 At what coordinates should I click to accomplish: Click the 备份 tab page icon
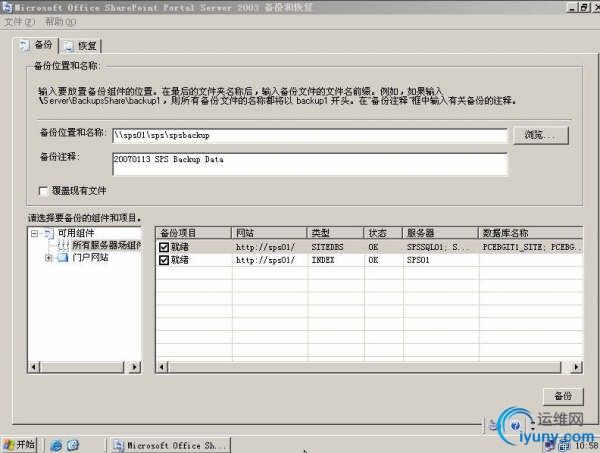point(25,45)
